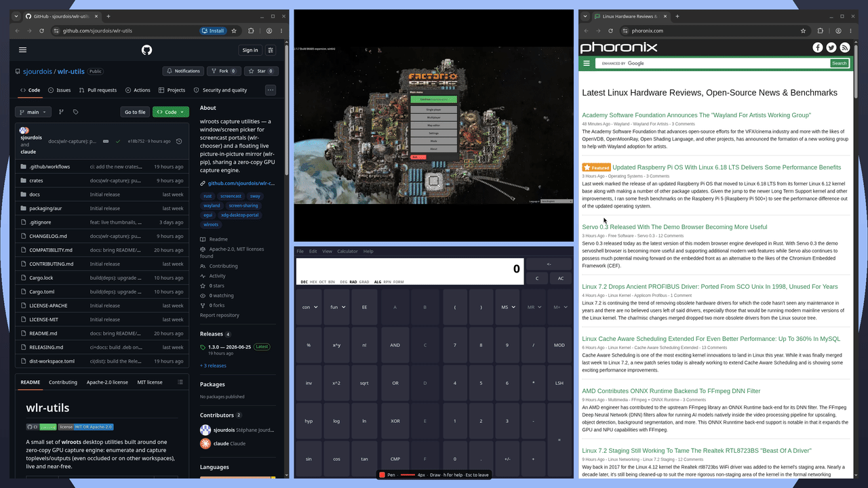
Task: Click the green commit status checkmark
Action: click(118, 141)
